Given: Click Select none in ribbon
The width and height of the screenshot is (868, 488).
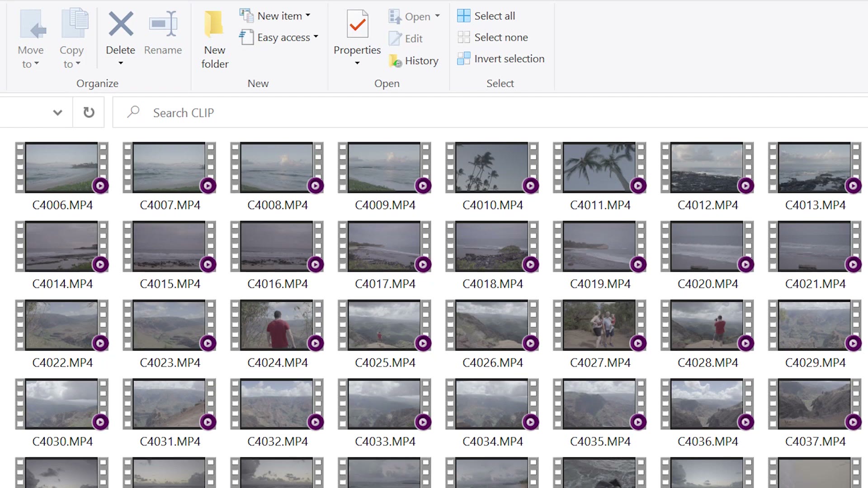Looking at the screenshot, I should click(492, 37).
